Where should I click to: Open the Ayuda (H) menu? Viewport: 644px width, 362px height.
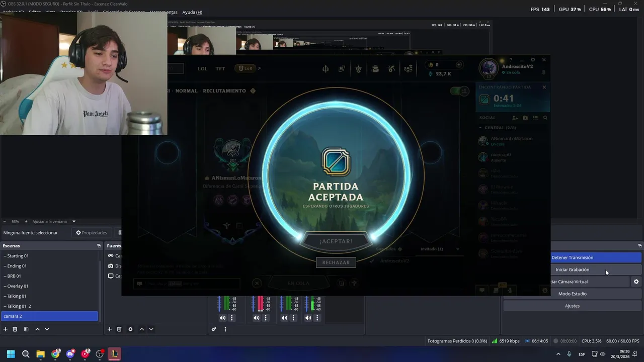tap(192, 12)
